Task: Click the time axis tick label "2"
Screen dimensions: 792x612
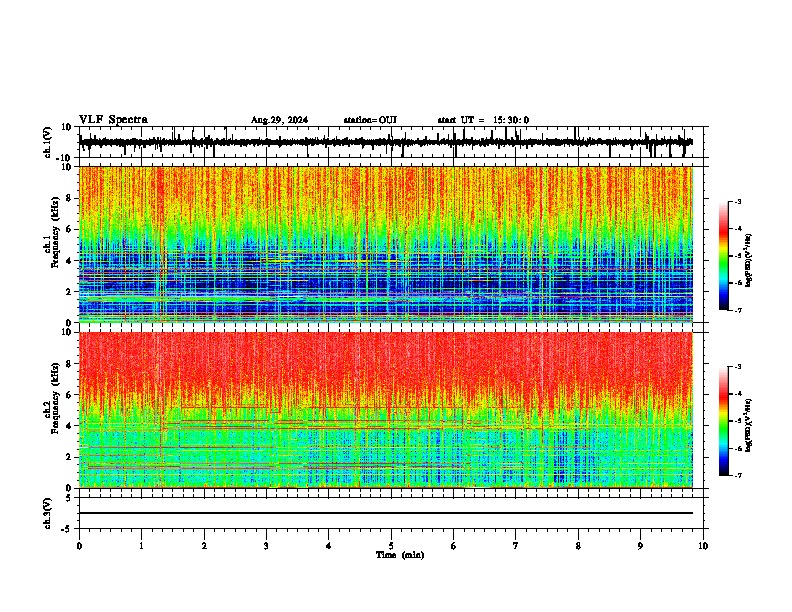Action: click(x=204, y=546)
